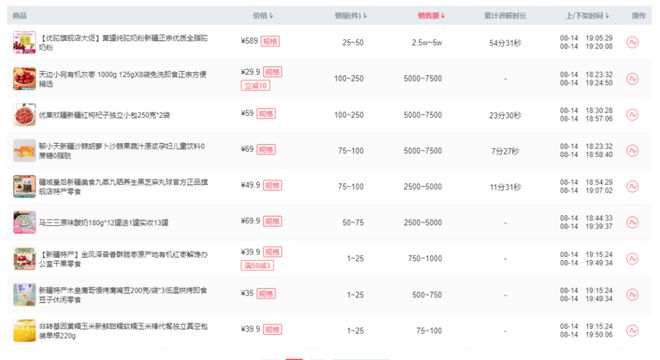The width and height of the screenshot is (660, 360).
Task: Click trend icon in ¥29.9 jujube row
Action: click(x=632, y=79)
